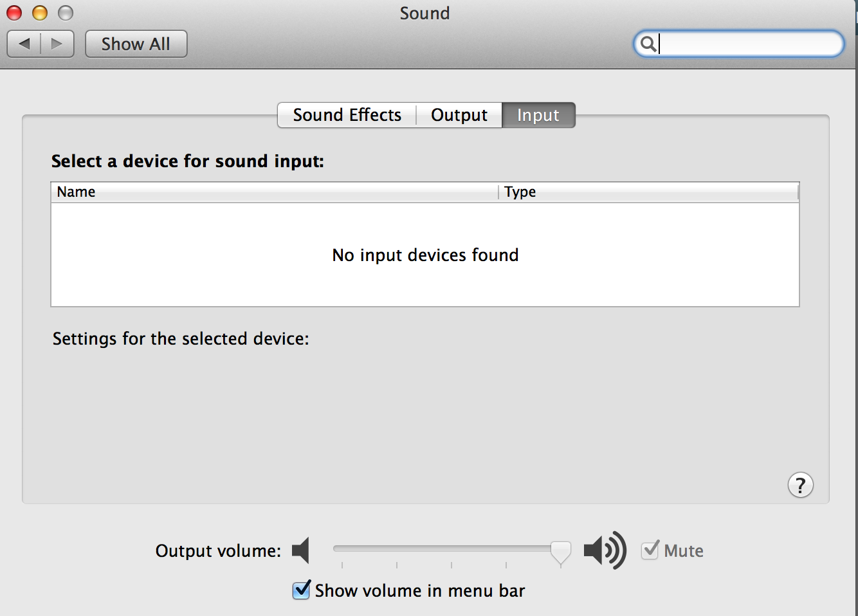Screen dimensions: 858x616
Task: Click the low-volume speaker icon
Action: click(x=300, y=550)
